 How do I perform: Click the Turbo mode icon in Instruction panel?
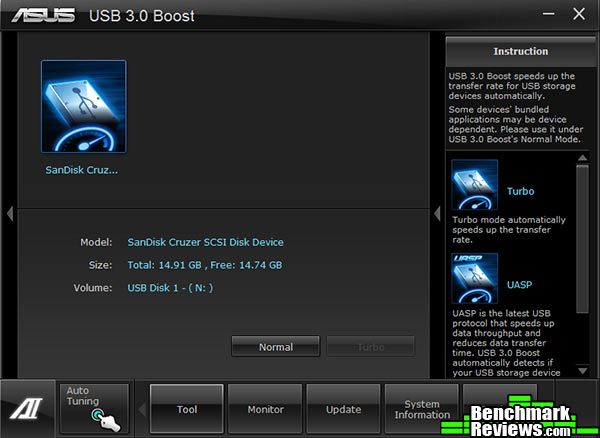click(474, 185)
